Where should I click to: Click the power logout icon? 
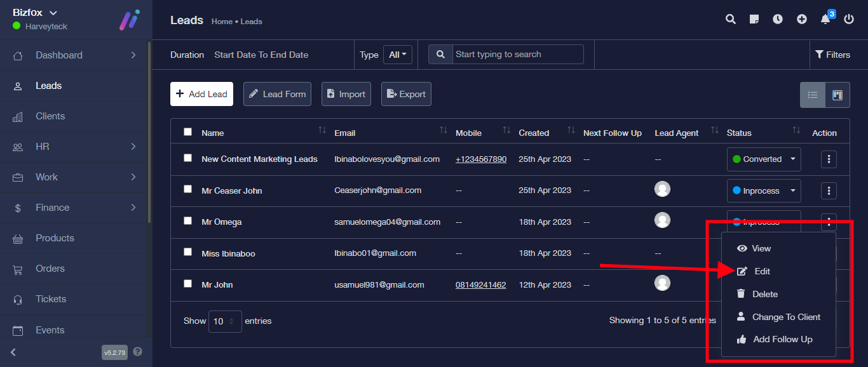coord(849,19)
